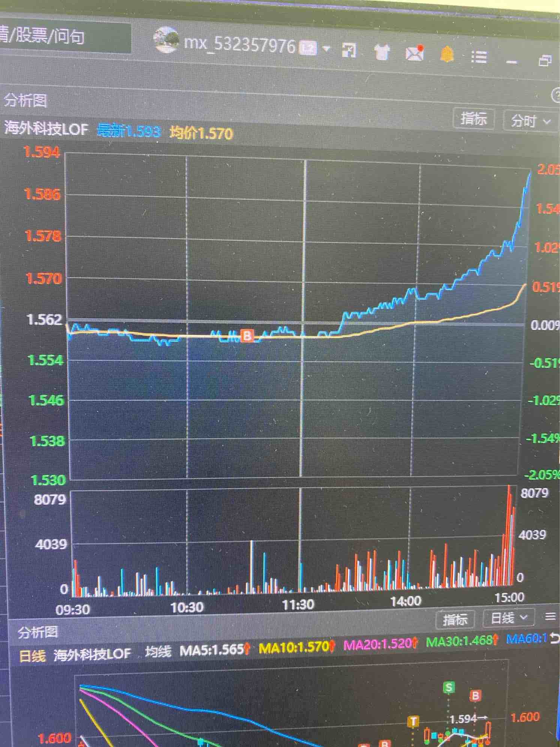Click the 8079 left volume axis label
This screenshot has height=747, width=560.
click(50, 499)
